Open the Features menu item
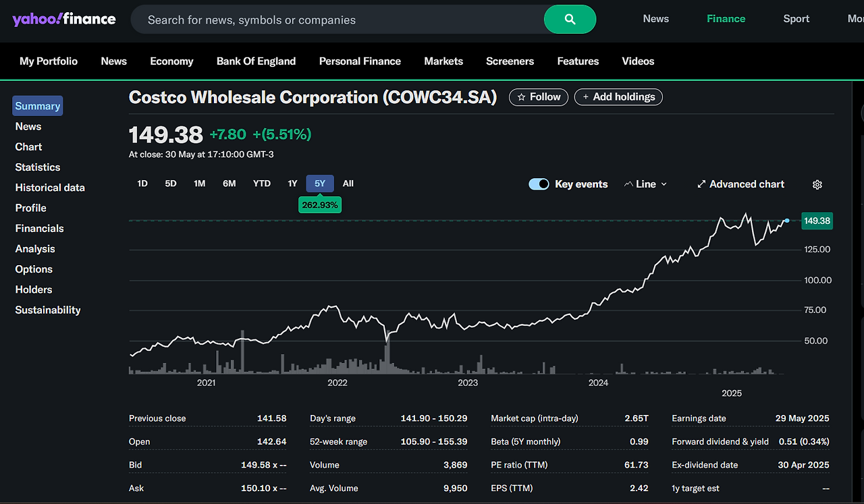Screen dimensions: 864x504 pyautogui.click(x=578, y=61)
